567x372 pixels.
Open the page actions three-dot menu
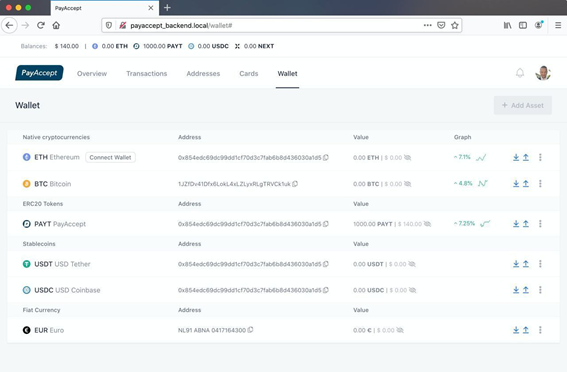pyautogui.click(x=427, y=25)
